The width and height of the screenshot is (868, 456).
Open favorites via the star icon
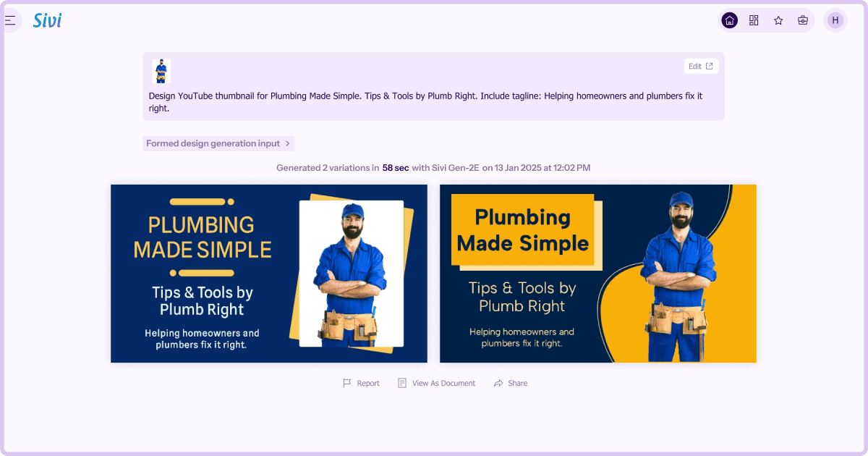tap(778, 20)
